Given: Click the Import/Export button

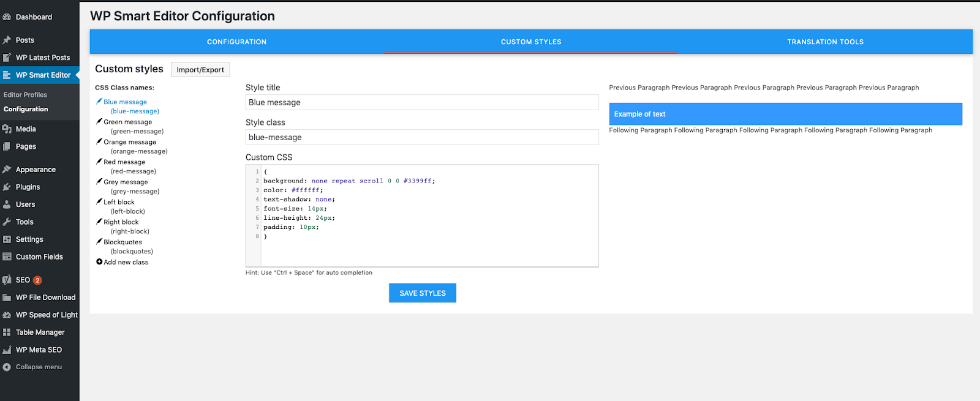Looking at the screenshot, I should pyautogui.click(x=200, y=70).
